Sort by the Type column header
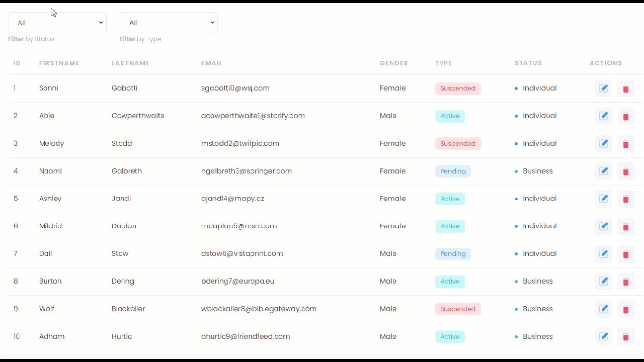Screen dimensions: 644x362 [x=444, y=63]
